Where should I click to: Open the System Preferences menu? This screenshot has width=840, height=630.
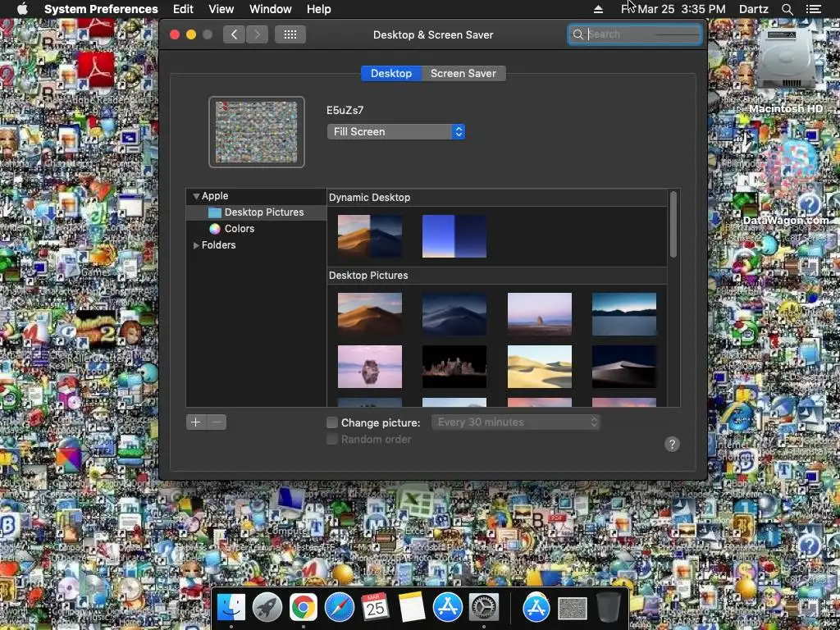pyautogui.click(x=101, y=9)
